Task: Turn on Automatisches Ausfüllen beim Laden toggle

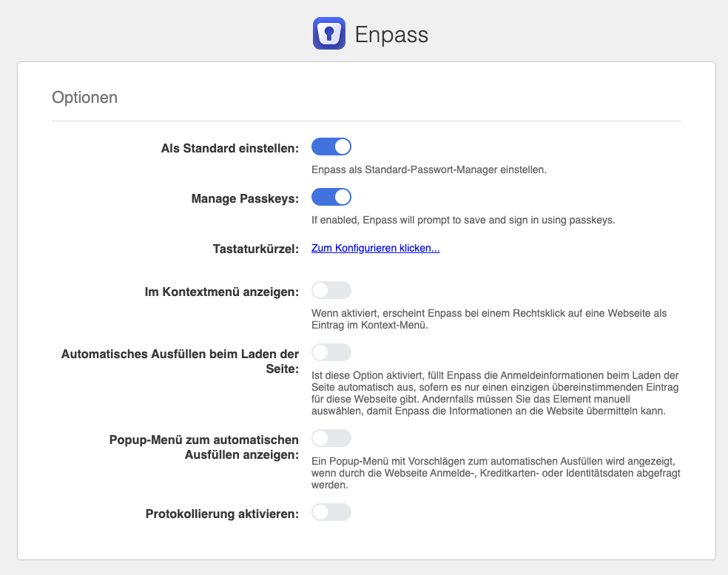Action: tap(331, 352)
